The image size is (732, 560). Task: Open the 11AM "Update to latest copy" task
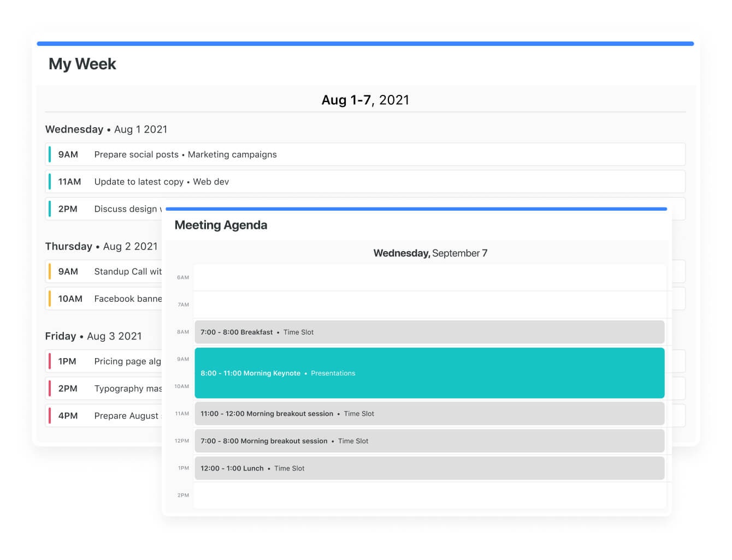[x=365, y=182]
